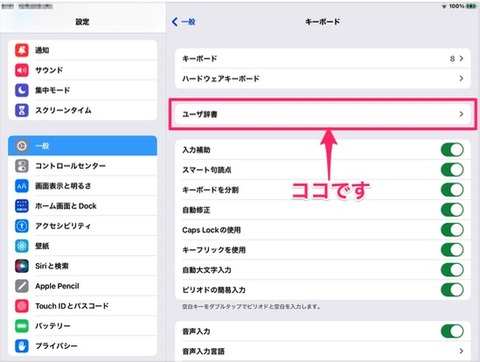This screenshot has width=480, height=362.
Task: Tap the アクセシビリティ icon
Action: pyautogui.click(x=22, y=226)
